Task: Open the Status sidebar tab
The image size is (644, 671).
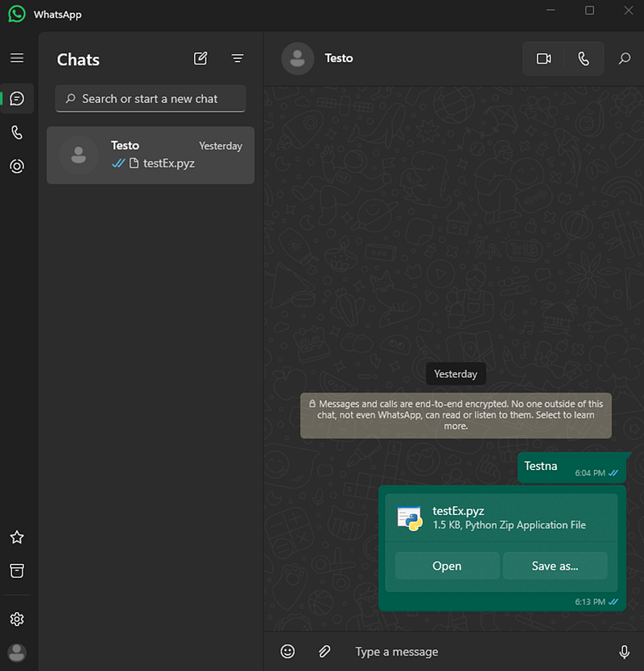Action: click(17, 166)
